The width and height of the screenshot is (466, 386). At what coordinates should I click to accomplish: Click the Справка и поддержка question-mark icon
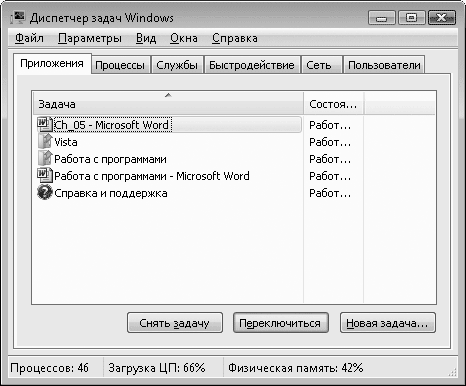click(x=45, y=193)
